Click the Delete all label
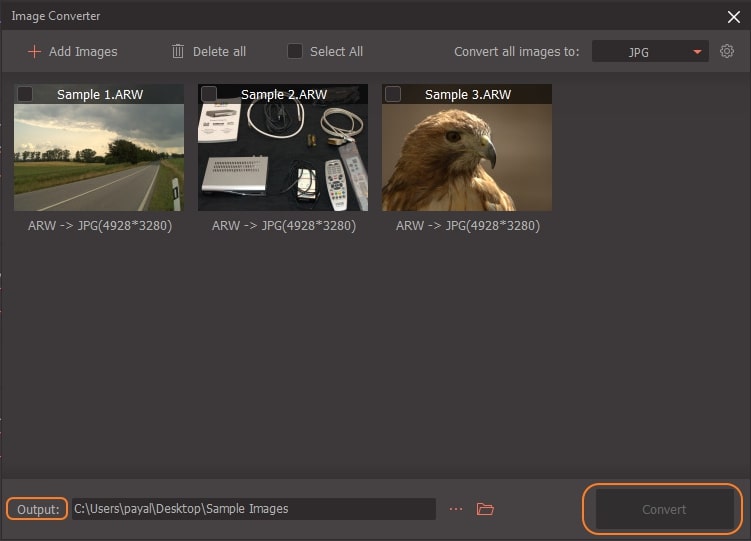The height and width of the screenshot is (541, 751). pos(220,51)
